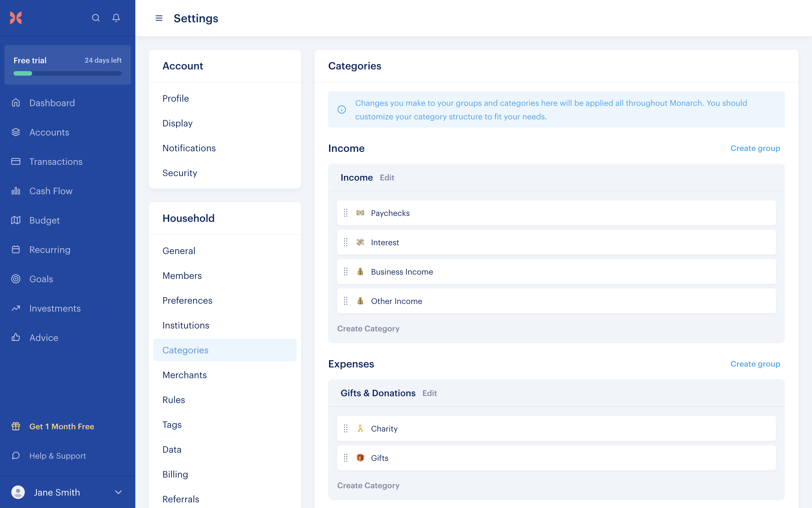Click Create Category under Gifts & Donations

368,485
